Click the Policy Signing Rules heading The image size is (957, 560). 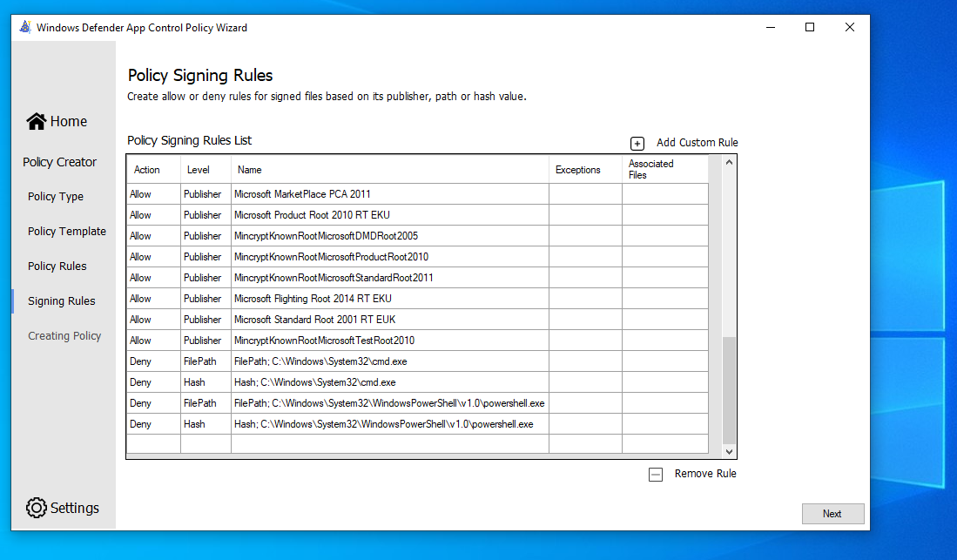click(x=200, y=75)
